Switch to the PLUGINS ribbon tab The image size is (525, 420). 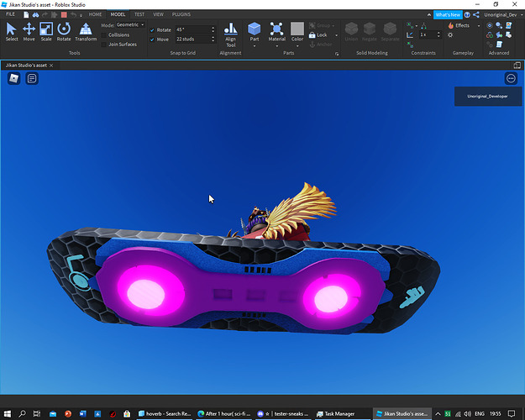click(x=181, y=14)
